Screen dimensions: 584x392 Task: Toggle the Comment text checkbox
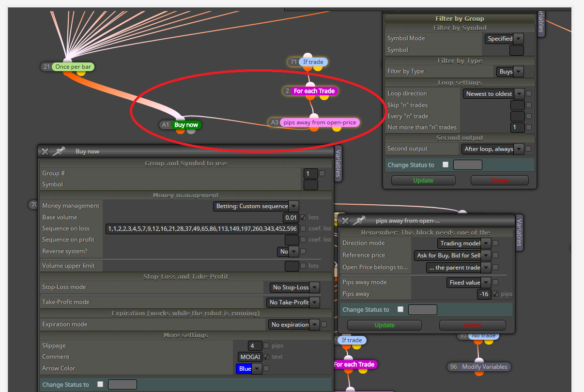click(x=266, y=357)
